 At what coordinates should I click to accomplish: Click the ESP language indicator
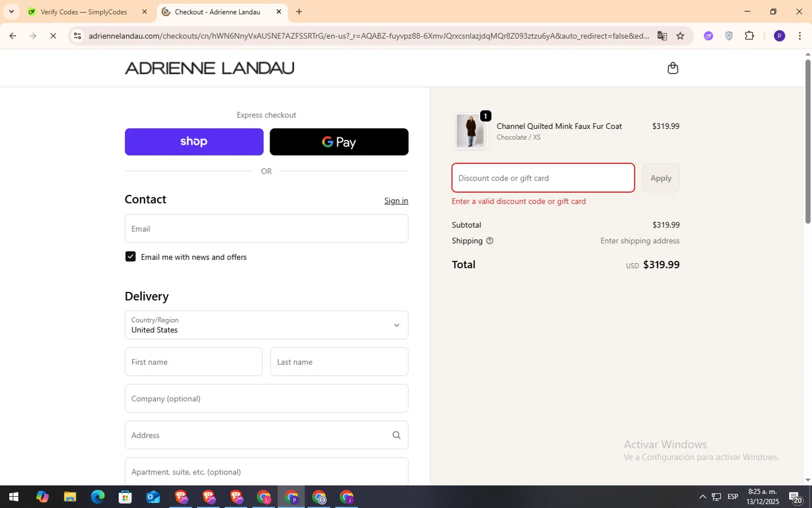pyautogui.click(x=733, y=497)
